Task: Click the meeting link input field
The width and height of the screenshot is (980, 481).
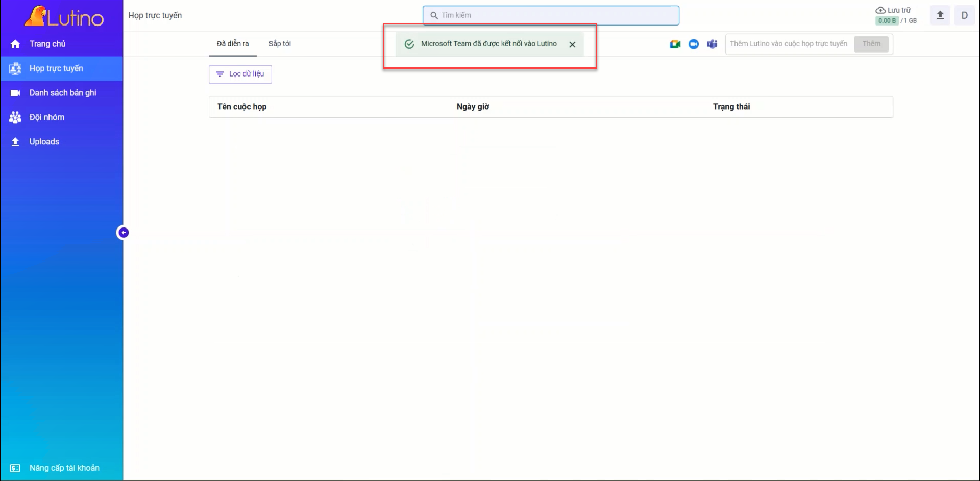Action: click(789, 44)
